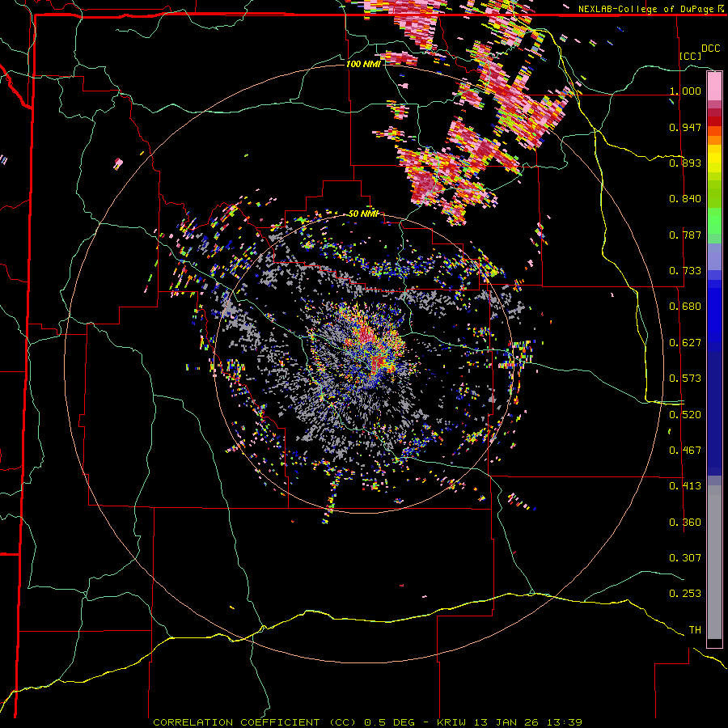
Task: Click the 0.573 color scale value
Action: (685, 379)
